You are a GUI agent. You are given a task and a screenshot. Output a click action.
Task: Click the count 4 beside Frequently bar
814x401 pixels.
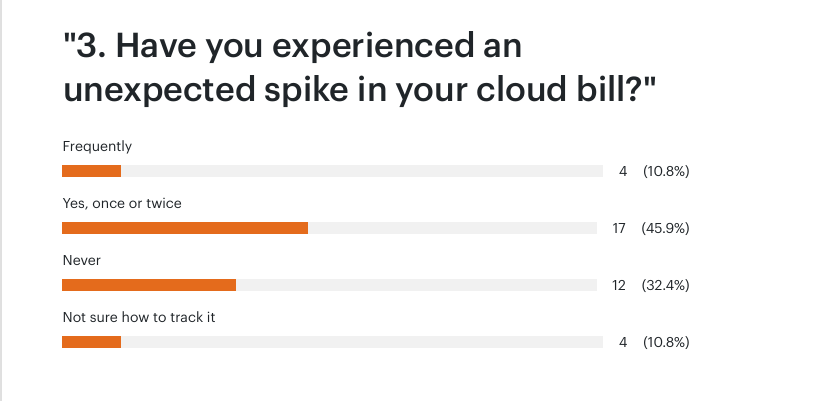[623, 171]
